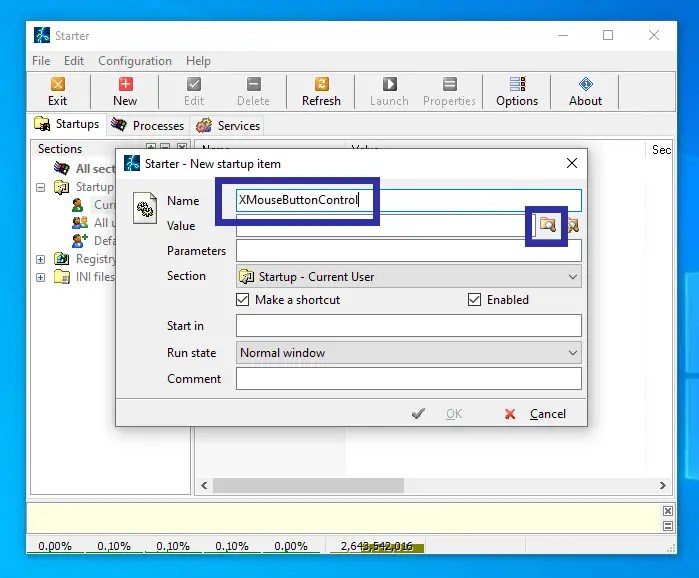Image resolution: width=699 pixels, height=578 pixels.
Task: Open the Configuration menu
Action: pyautogui.click(x=135, y=61)
